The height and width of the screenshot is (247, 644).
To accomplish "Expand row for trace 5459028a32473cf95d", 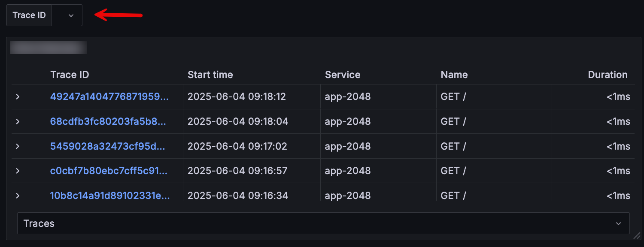I will [18, 146].
